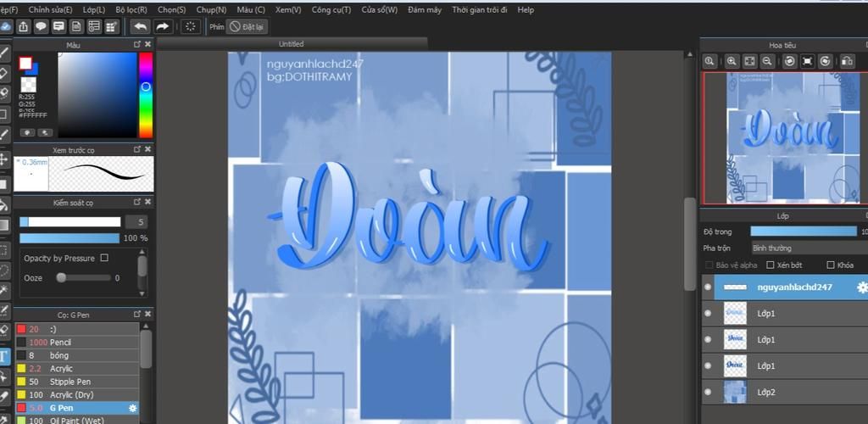The width and height of the screenshot is (868, 424).
Task: Toggle visibility of the third Lớp1 layer
Action: 708,365
